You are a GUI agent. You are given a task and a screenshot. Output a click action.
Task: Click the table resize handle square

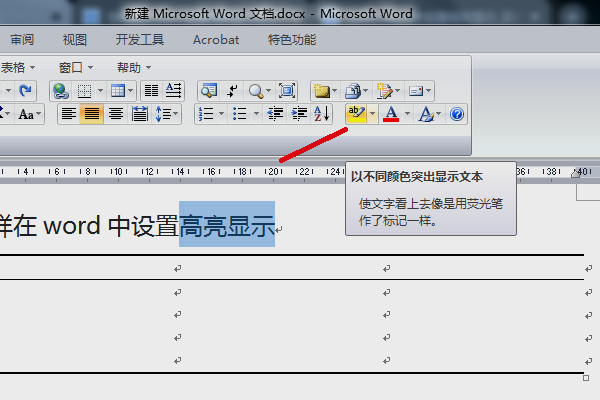tap(586, 378)
